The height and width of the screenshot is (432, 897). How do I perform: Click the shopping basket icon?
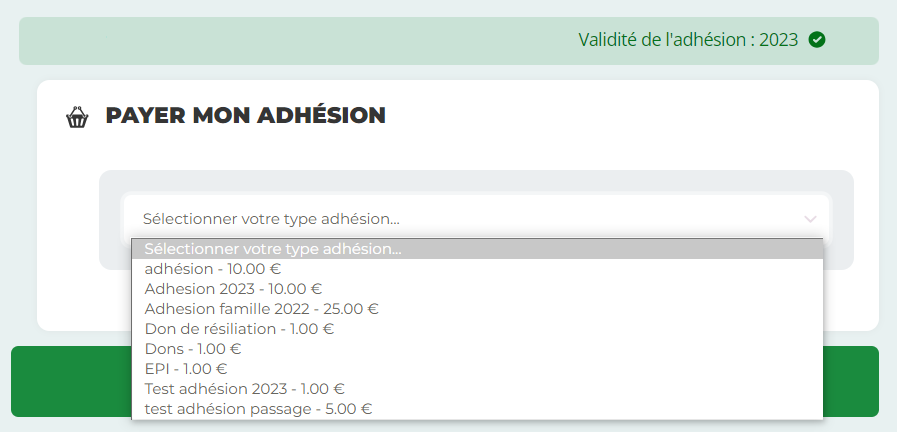(77, 118)
